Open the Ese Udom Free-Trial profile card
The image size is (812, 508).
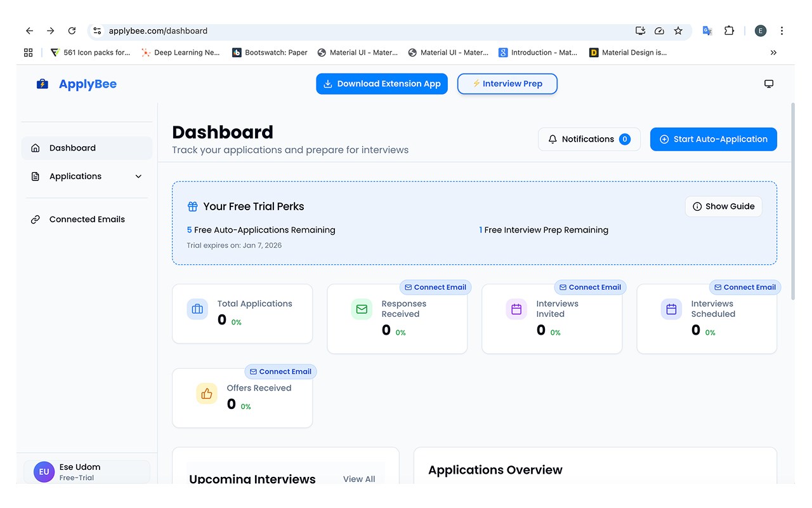(x=87, y=472)
